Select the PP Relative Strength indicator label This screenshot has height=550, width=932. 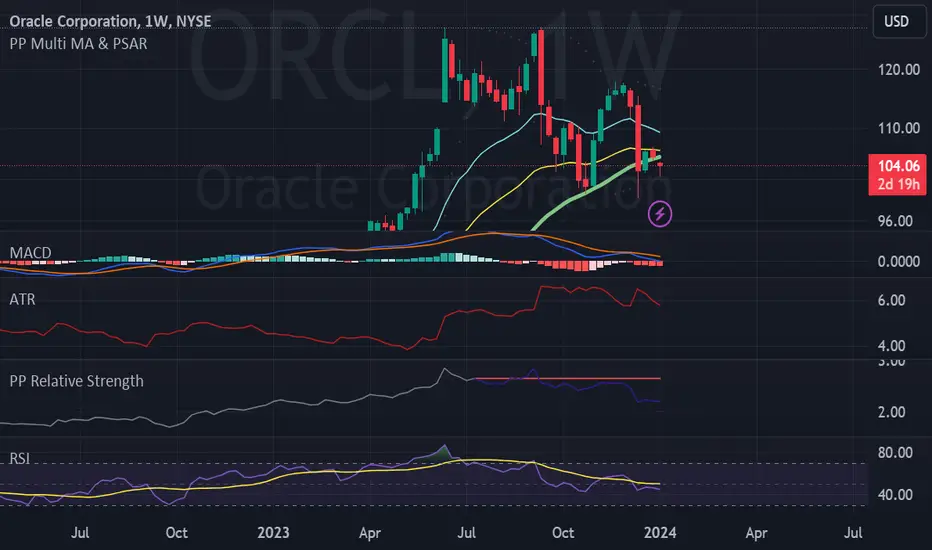pos(76,381)
